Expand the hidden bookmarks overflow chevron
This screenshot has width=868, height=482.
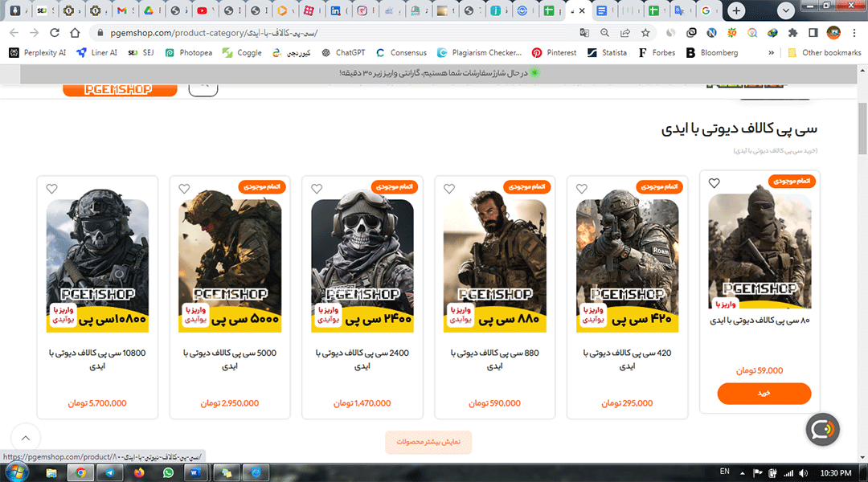tap(772, 53)
